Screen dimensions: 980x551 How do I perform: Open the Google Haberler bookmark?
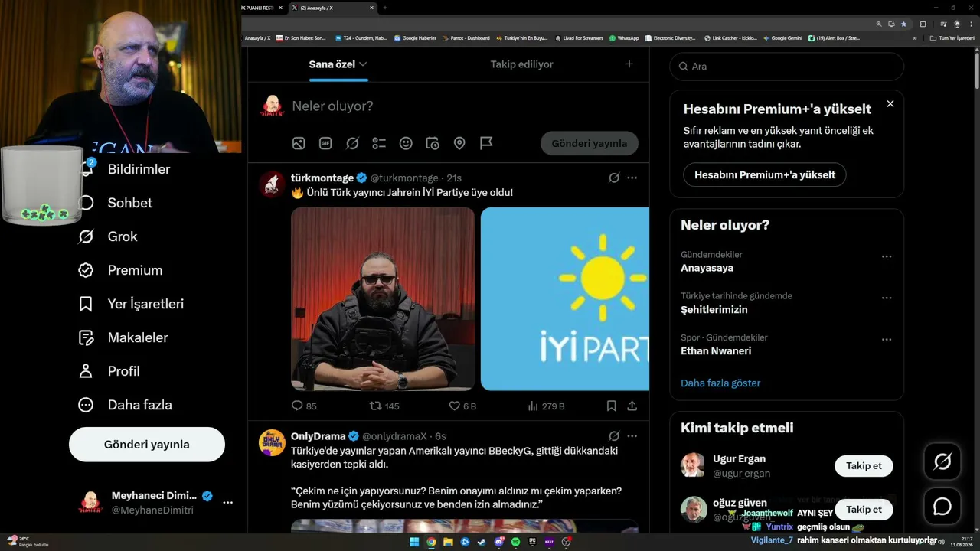click(x=415, y=38)
